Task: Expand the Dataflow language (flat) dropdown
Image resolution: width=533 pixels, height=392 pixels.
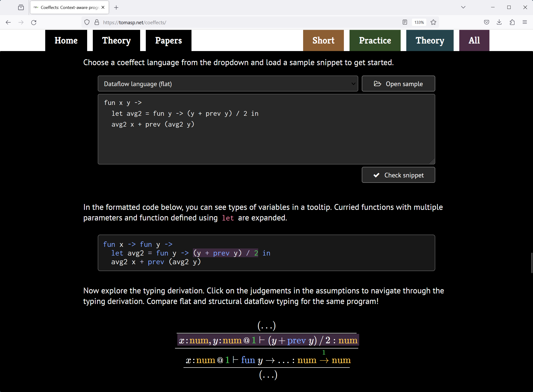Action: click(x=228, y=84)
